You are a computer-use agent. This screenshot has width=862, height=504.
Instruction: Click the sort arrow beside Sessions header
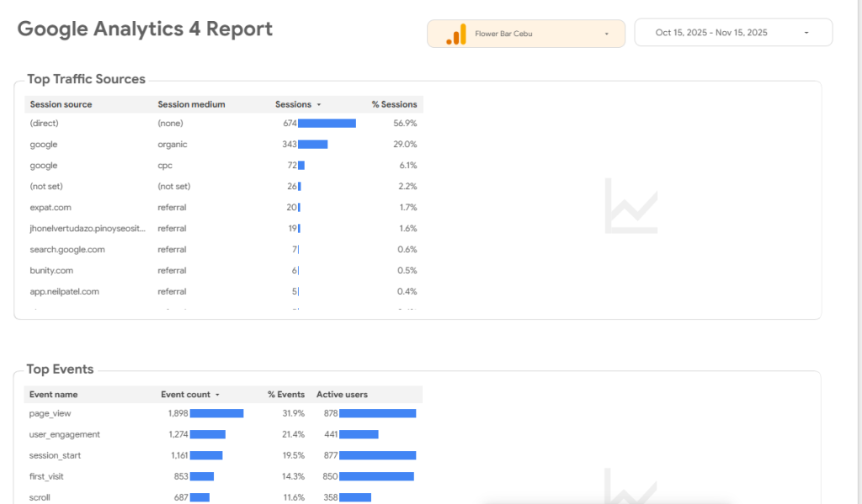point(319,105)
